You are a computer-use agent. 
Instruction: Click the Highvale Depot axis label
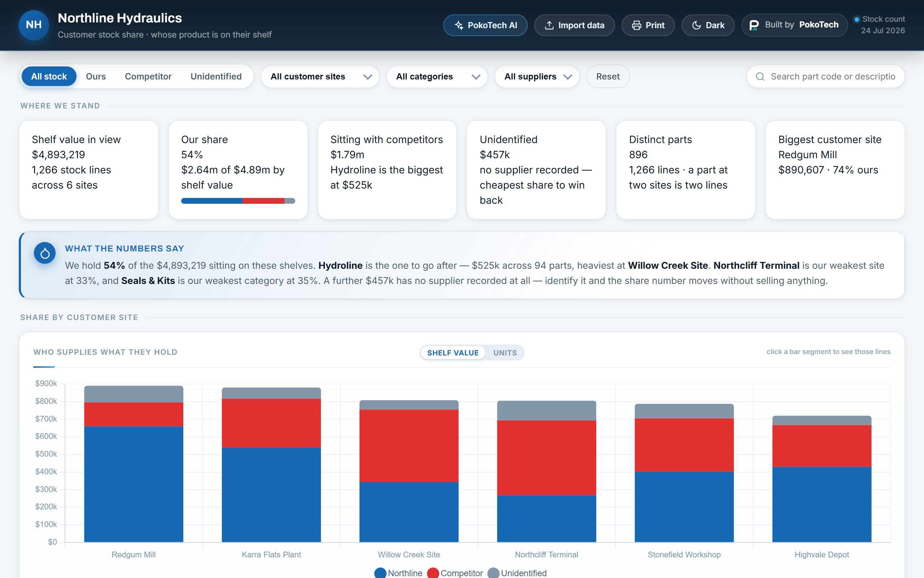coord(821,555)
